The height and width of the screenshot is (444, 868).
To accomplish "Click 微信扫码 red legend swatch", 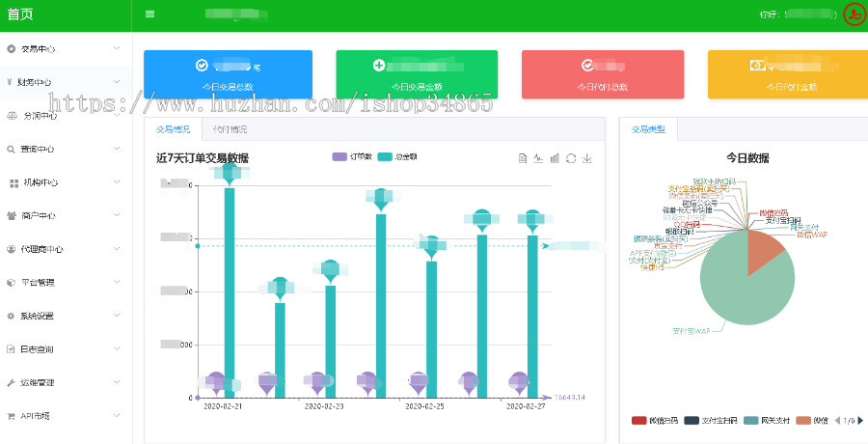I will pyautogui.click(x=638, y=420).
